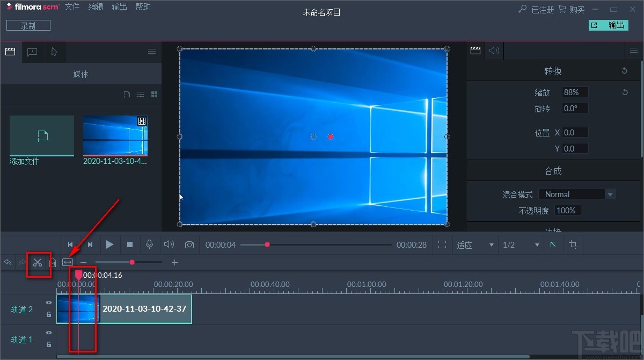
Task: Open the 输出 menu in menu bar
Action: [x=119, y=7]
